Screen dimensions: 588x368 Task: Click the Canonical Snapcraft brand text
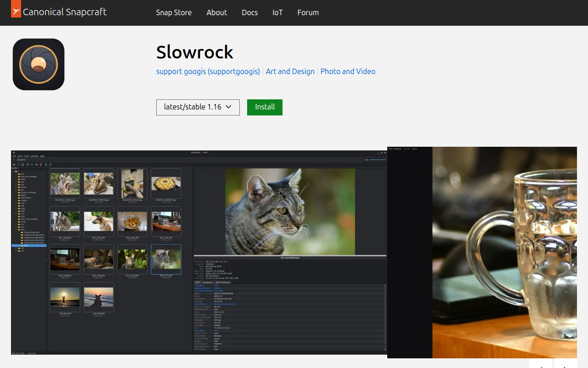65,12
